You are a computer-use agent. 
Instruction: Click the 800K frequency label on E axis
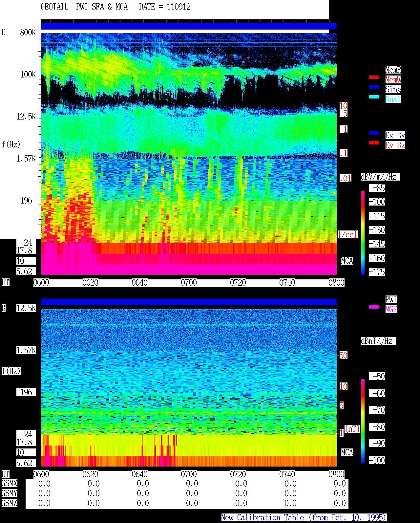[28, 32]
